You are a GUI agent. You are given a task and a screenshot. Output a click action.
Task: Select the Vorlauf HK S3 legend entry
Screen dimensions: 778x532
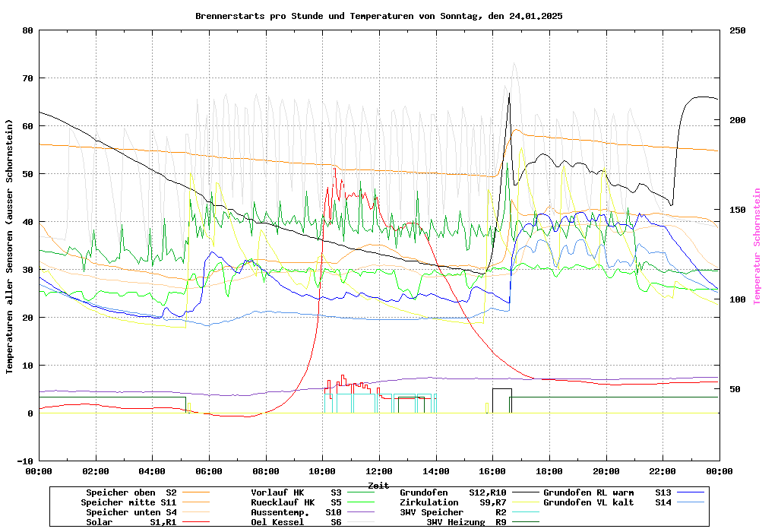(296, 492)
